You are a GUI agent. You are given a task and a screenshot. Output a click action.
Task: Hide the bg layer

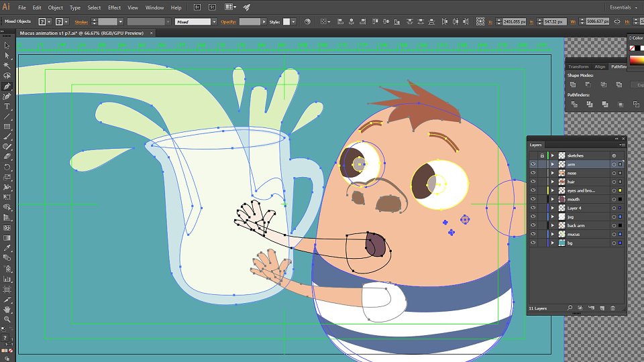(x=533, y=243)
